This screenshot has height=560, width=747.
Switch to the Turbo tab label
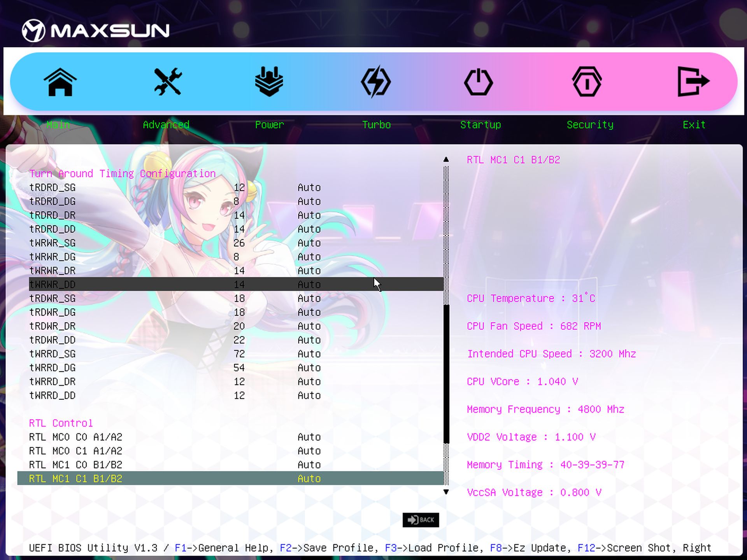click(x=376, y=125)
